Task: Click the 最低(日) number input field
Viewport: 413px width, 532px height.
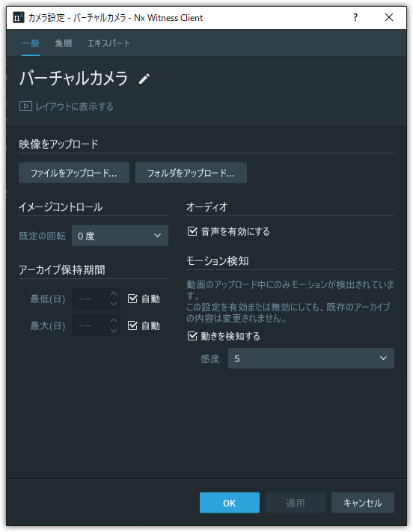Action: 91,299
